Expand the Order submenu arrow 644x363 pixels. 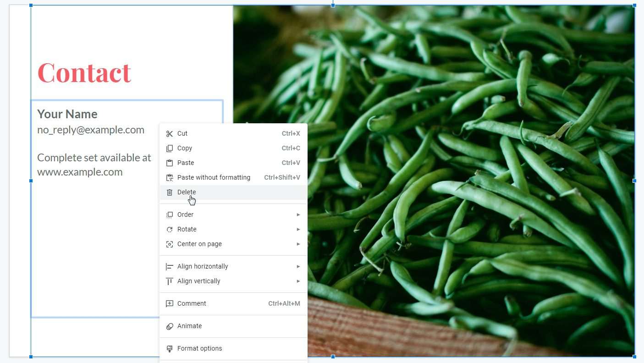[x=298, y=215]
